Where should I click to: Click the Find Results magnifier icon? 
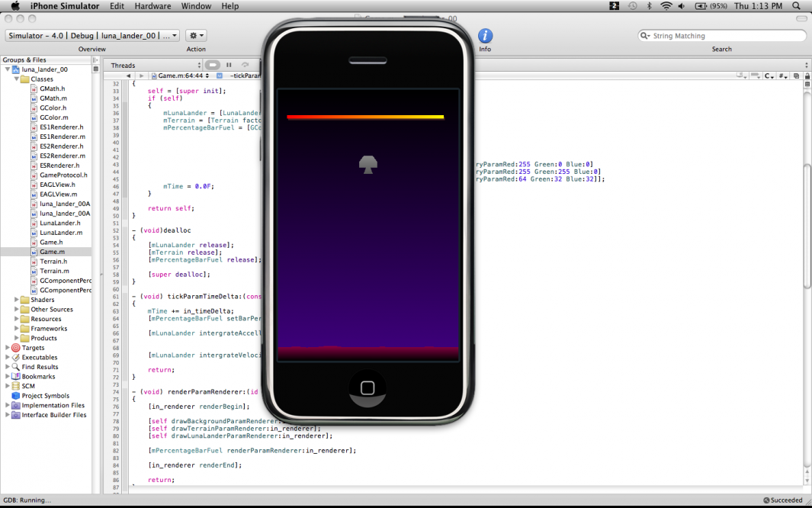[x=15, y=367]
